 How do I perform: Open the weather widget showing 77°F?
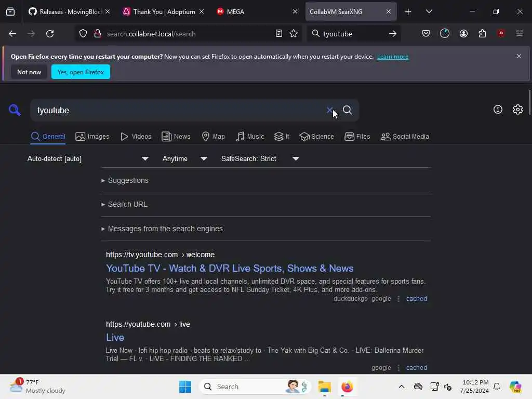click(x=38, y=387)
